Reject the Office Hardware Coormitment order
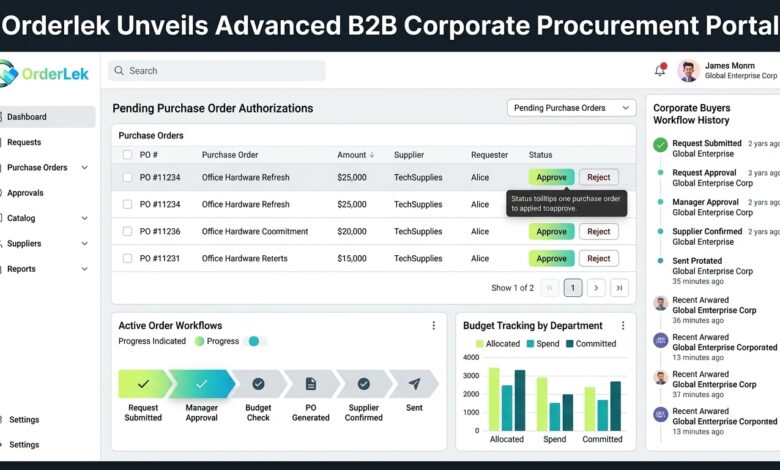 598,231
